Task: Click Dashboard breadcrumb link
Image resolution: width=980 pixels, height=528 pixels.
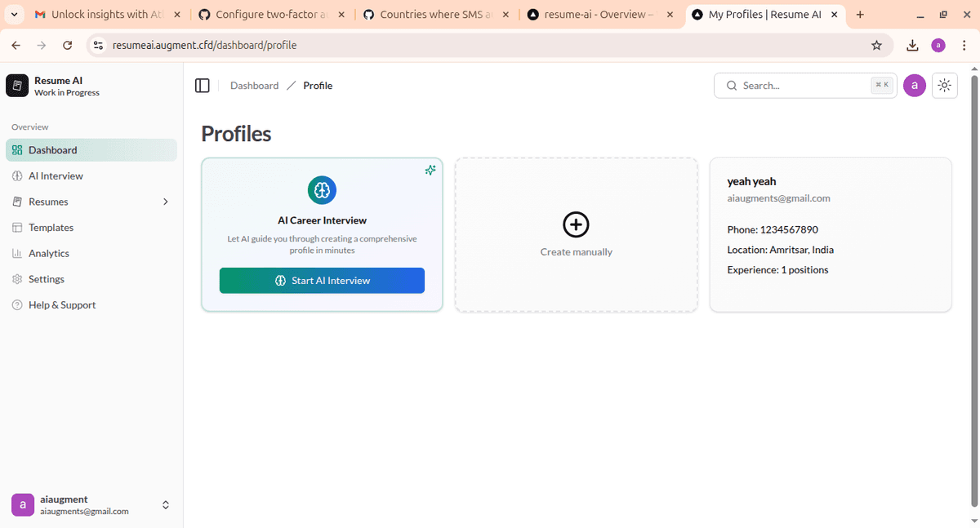Action: point(254,86)
